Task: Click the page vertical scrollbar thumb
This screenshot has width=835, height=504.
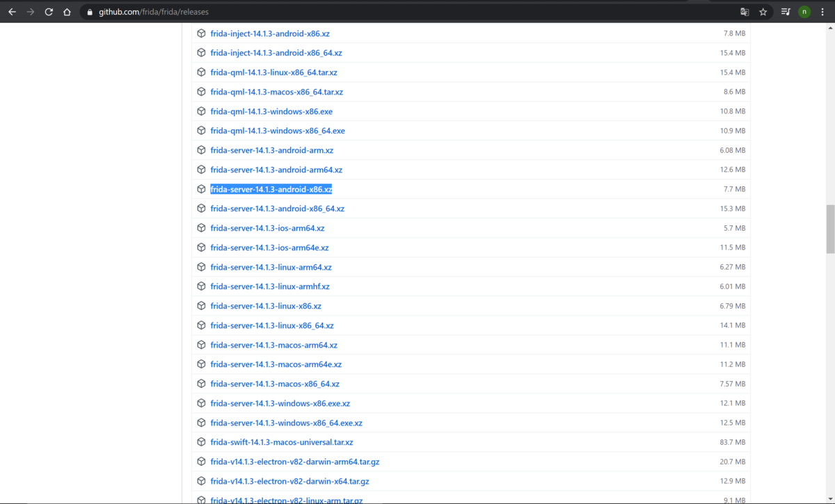Action: coord(829,229)
